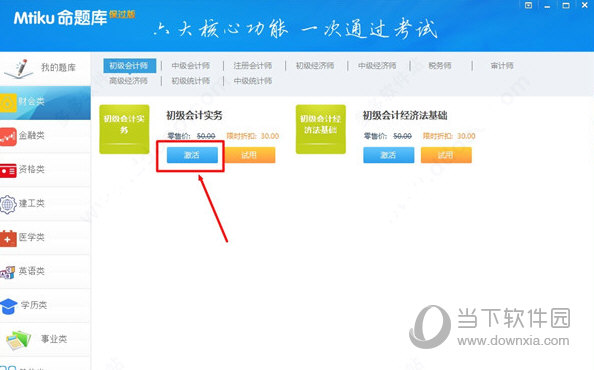Click the 金融类 chart icon
594x370 pixels.
tap(8, 136)
